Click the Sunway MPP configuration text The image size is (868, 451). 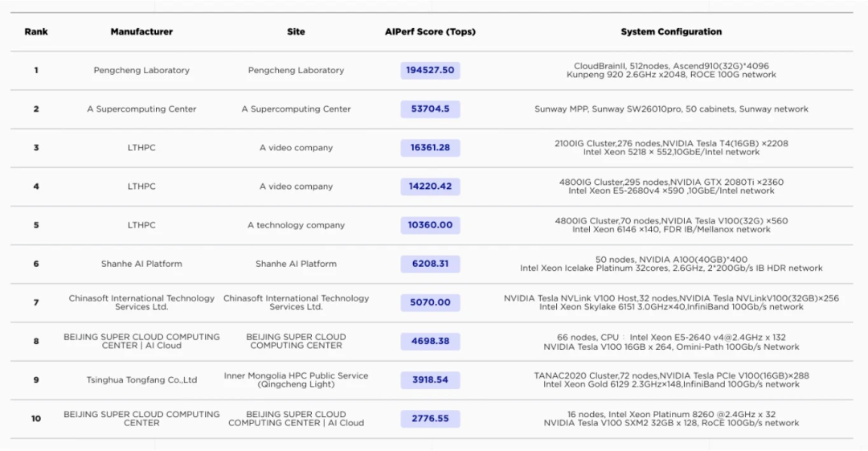click(671, 109)
